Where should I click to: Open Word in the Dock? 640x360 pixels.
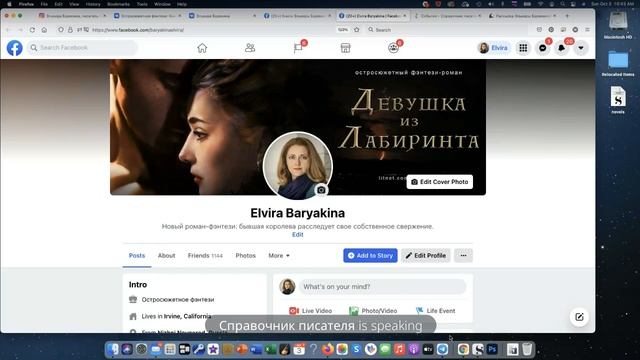256,349
